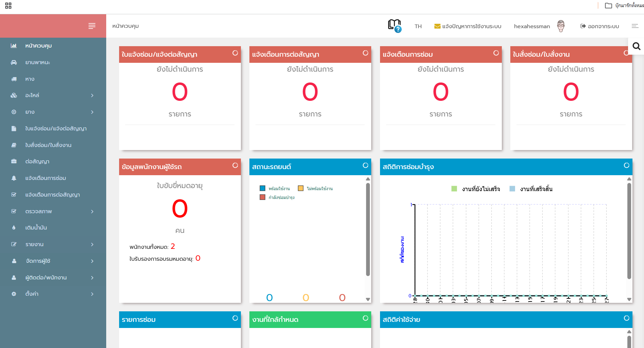Image resolution: width=644 pixels, height=348 pixels.
Task: Open the hexahessman user avatar
Action: click(x=561, y=26)
